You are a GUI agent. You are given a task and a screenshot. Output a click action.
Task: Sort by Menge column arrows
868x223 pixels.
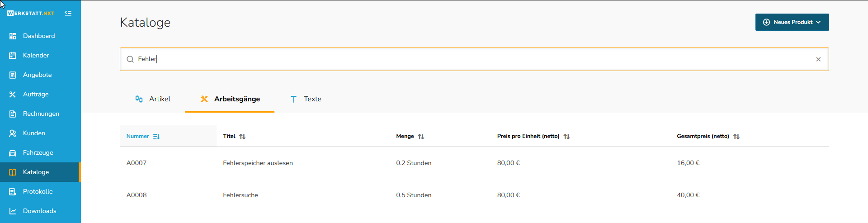point(421,137)
